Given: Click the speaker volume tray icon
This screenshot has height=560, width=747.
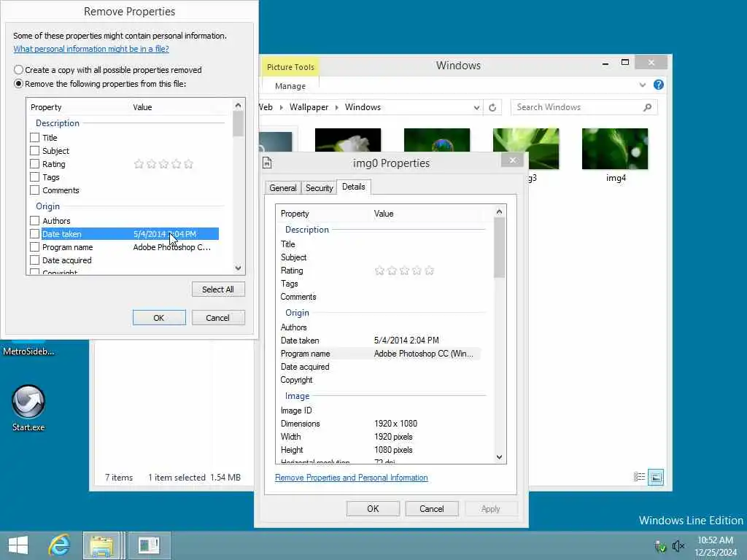Looking at the screenshot, I should click(x=678, y=545).
